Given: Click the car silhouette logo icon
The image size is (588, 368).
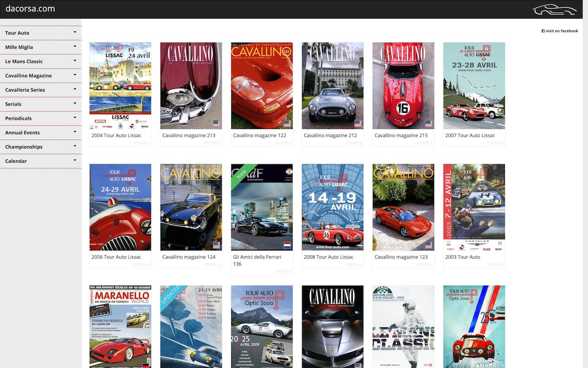Looking at the screenshot, I should 555,9.
